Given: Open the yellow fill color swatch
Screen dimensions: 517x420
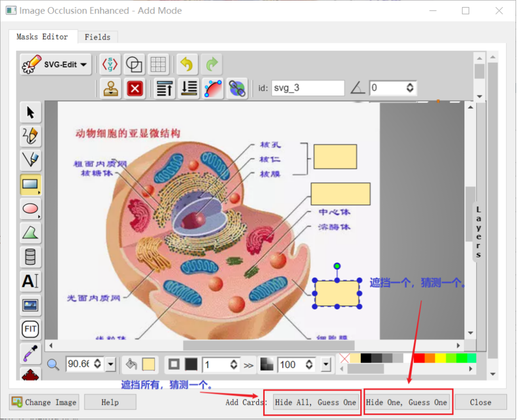Looking at the screenshot, I should [148, 364].
